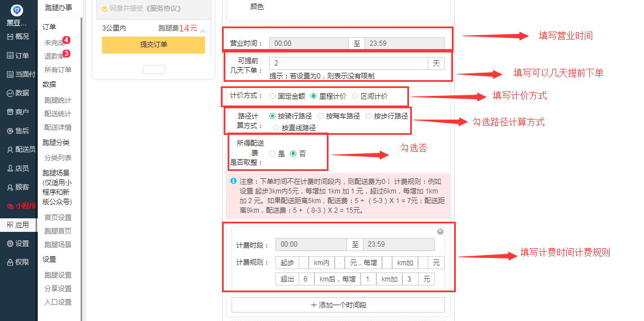The width and height of the screenshot is (644, 321).
Task: Open 商户 merchants in sidebar
Action: click(19, 112)
